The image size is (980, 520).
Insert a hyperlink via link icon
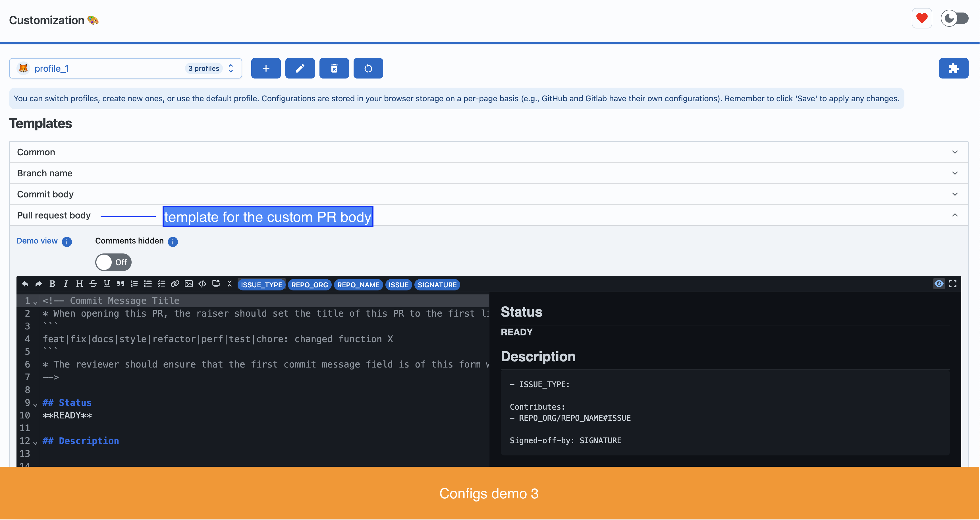pyautogui.click(x=175, y=284)
